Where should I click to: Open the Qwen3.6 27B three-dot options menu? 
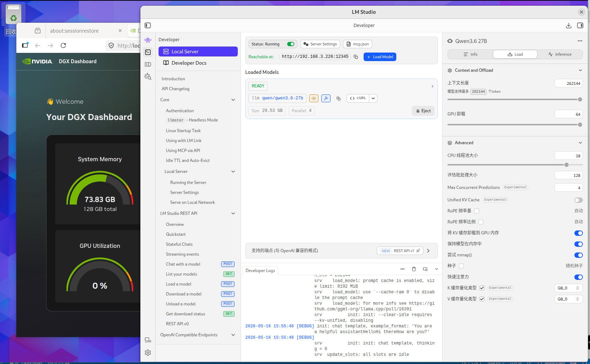(580, 41)
